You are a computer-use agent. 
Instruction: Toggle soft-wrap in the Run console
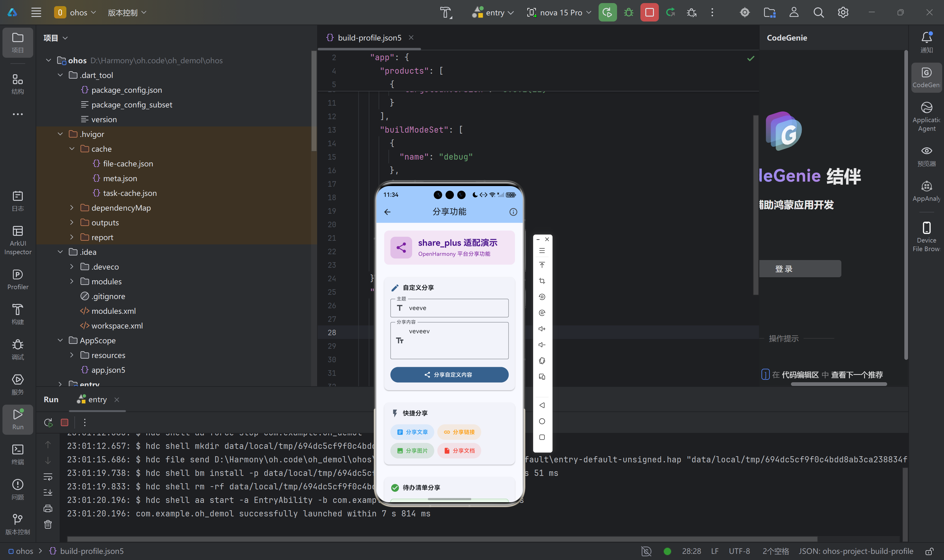48,476
